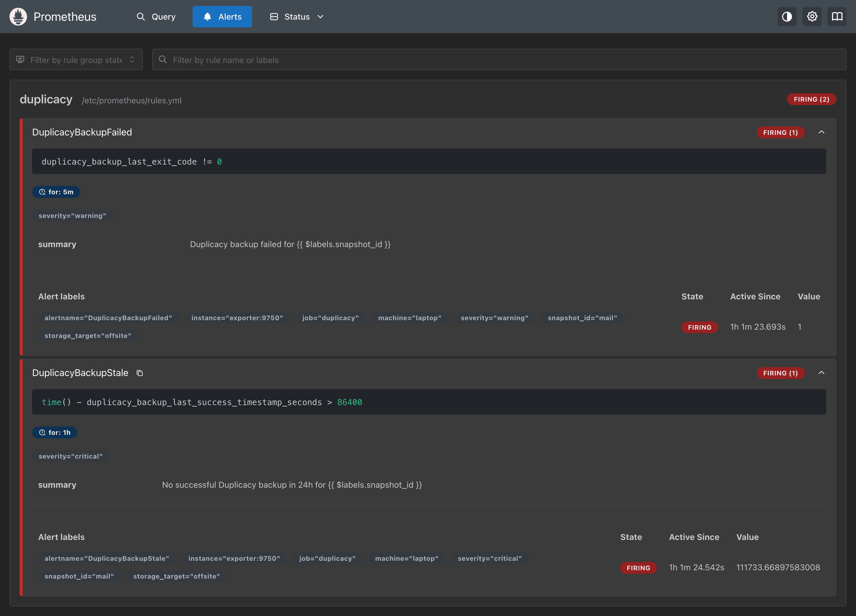Click the FIRING state for DuplicacyBackupFailed alert
The width and height of the screenshot is (856, 616).
tap(699, 327)
